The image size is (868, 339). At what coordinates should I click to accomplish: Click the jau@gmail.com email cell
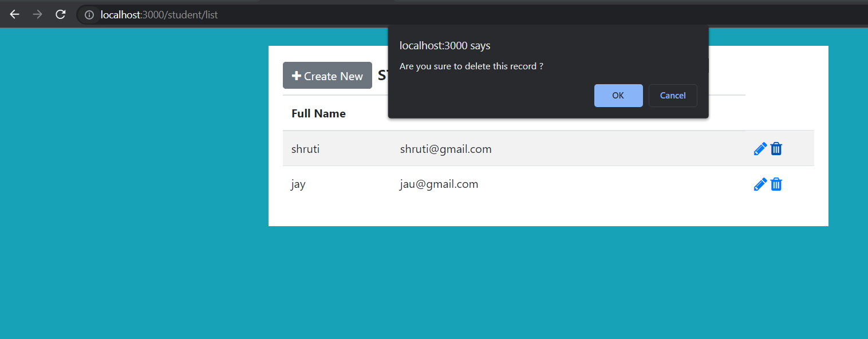tap(439, 184)
